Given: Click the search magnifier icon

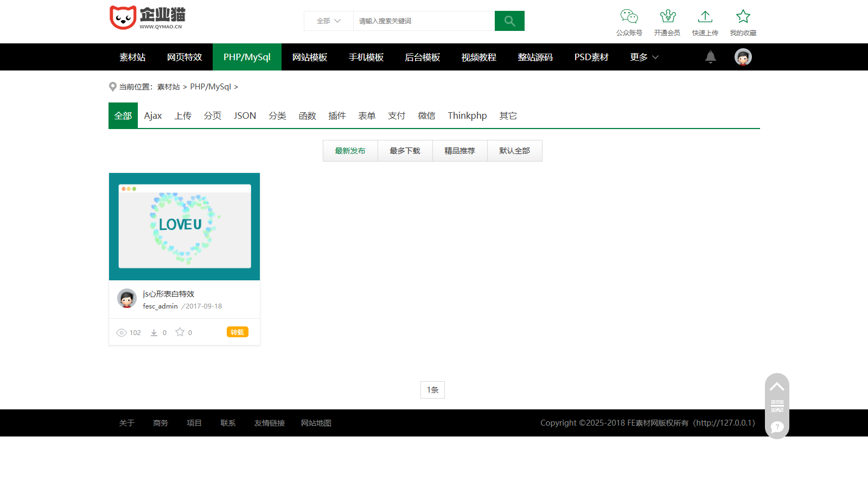Looking at the screenshot, I should click(509, 21).
